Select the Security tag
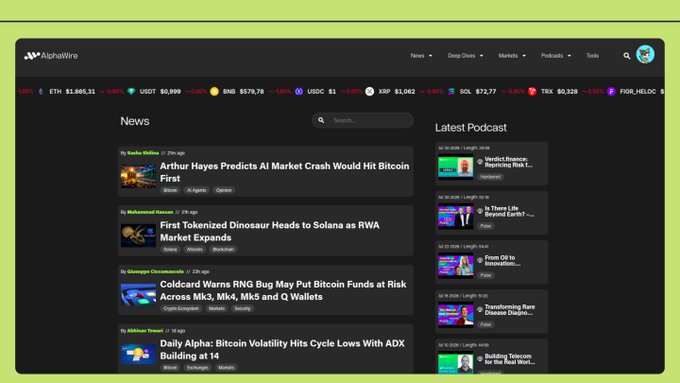Screen dimensions: 680x383 (242, 308)
